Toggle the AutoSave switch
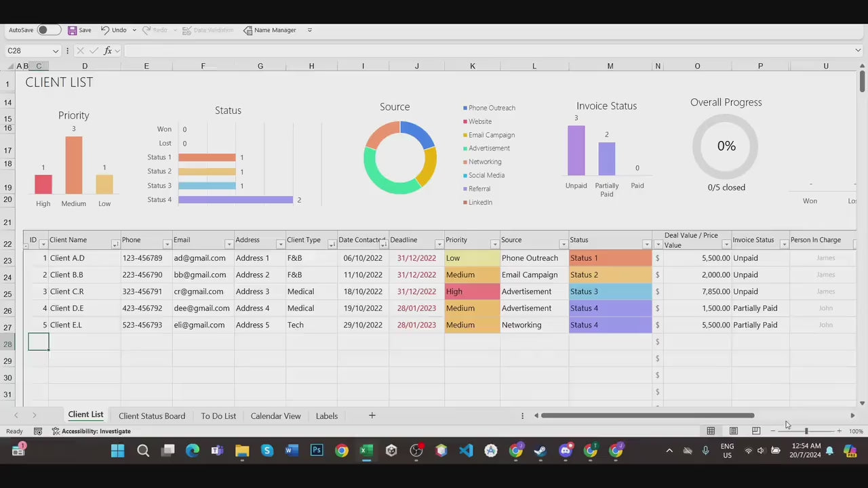The width and height of the screenshot is (868, 488). (x=48, y=30)
